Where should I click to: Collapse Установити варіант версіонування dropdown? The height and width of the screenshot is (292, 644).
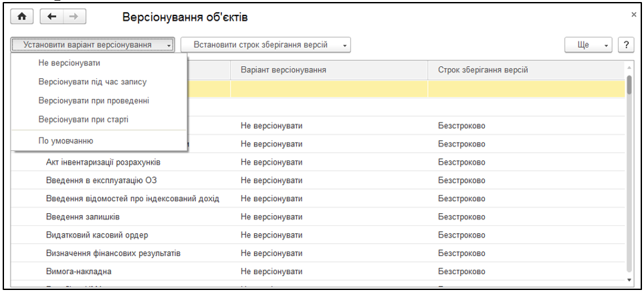[93, 45]
